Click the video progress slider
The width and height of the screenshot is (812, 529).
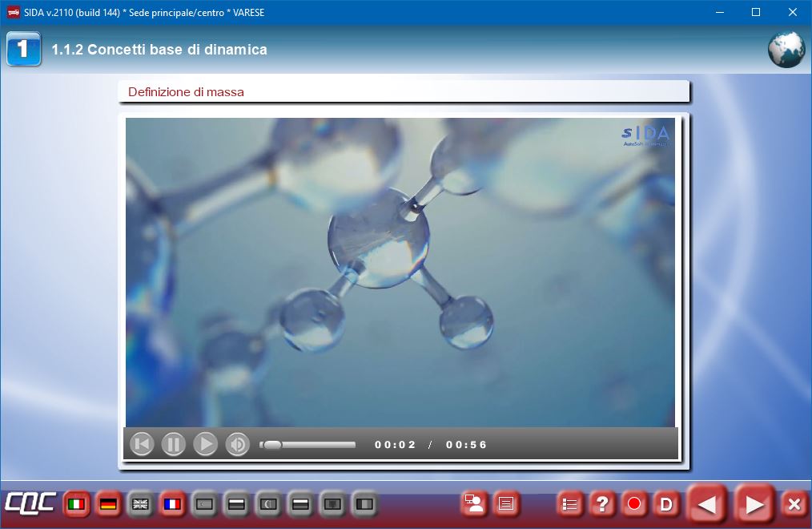[308, 444]
